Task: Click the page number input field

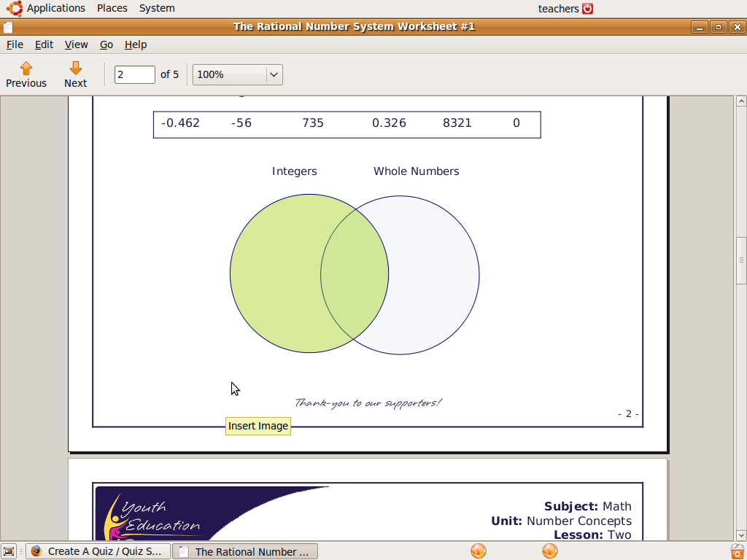Action: coord(135,74)
